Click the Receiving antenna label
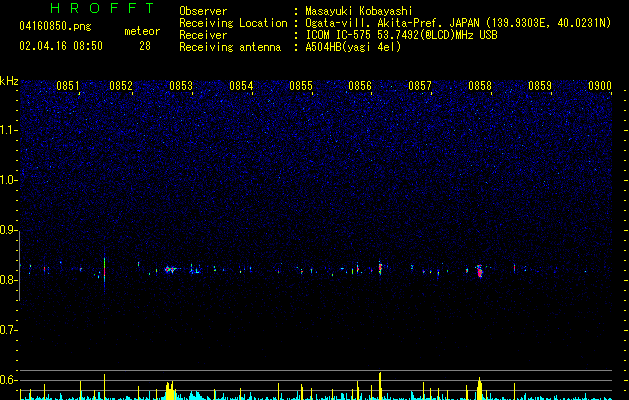The image size is (629, 400). click(x=230, y=47)
